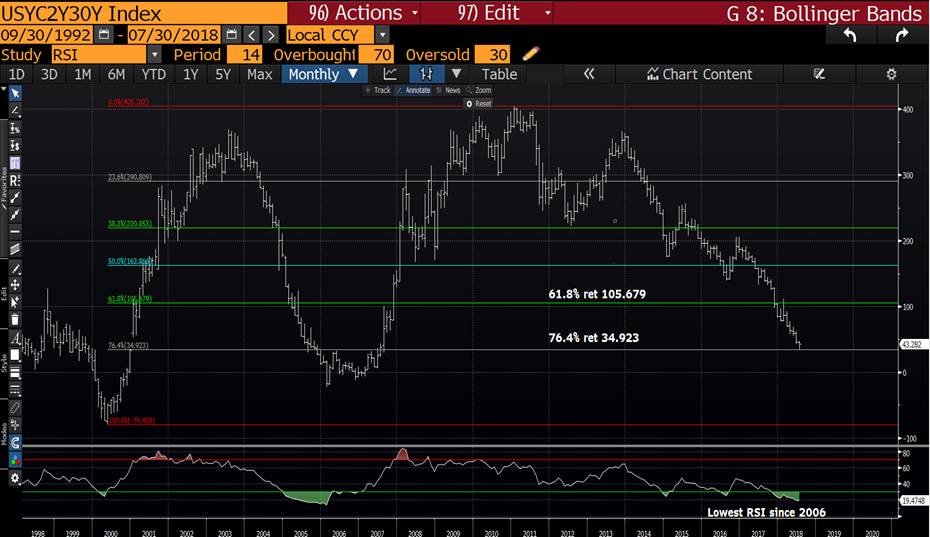
Task: Open the Table view
Action: coord(499,74)
